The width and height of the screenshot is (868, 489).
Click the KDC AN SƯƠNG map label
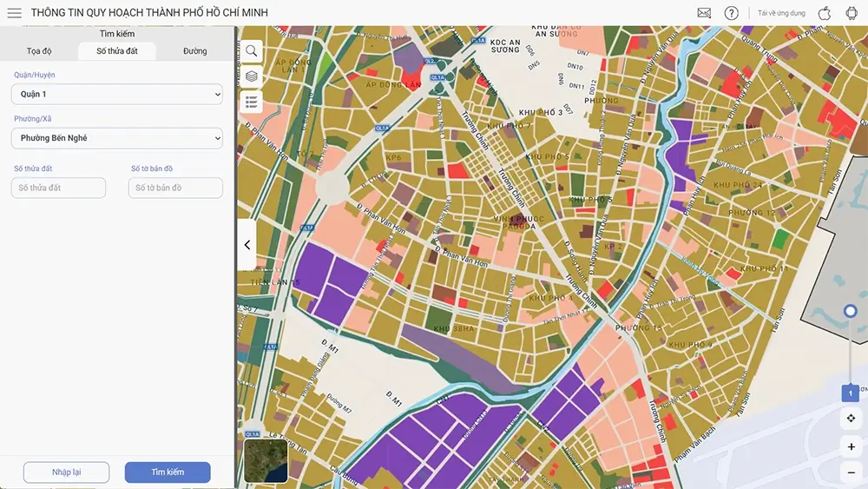[505, 45]
